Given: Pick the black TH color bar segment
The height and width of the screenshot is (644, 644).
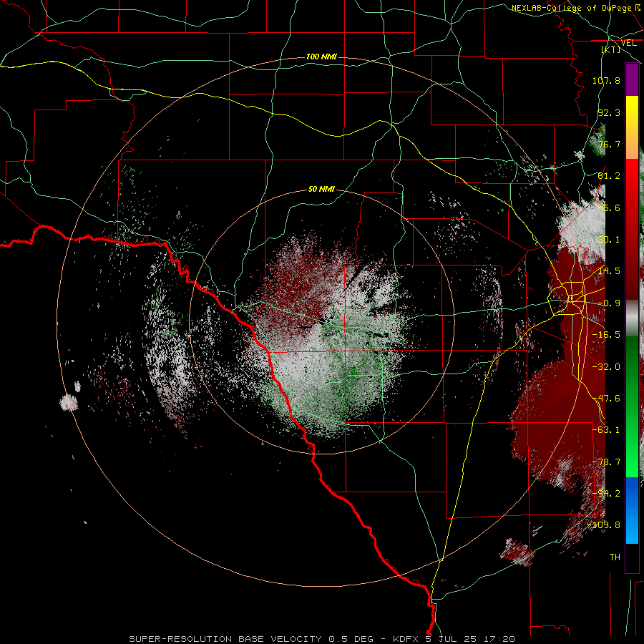Looking at the screenshot, I should point(632,557).
